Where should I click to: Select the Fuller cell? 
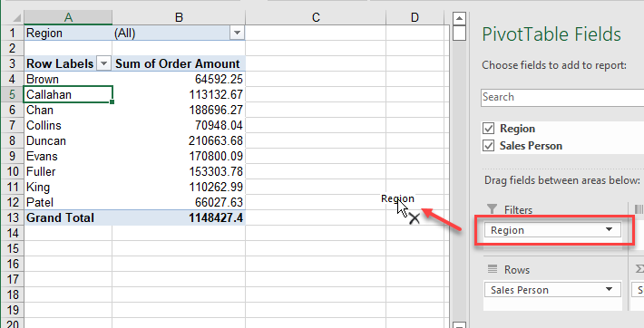pos(68,171)
